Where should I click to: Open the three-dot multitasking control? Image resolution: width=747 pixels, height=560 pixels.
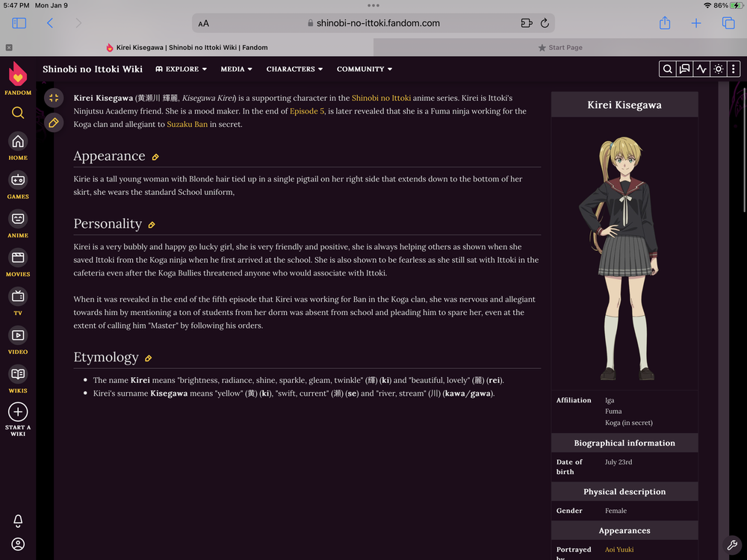point(373,6)
